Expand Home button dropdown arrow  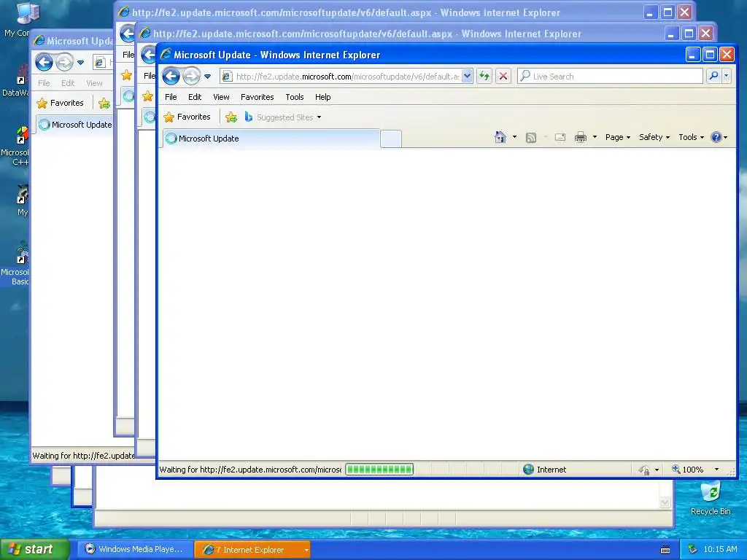coord(514,137)
